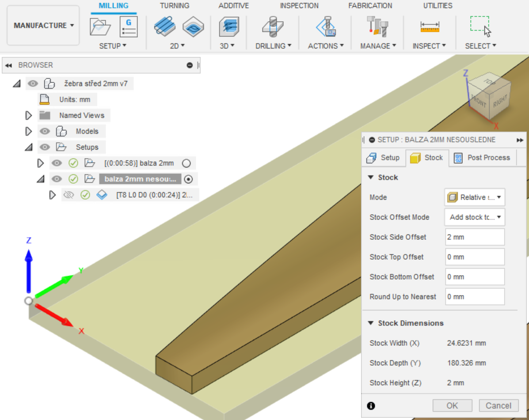Click the Measure ruler icon

(429, 27)
